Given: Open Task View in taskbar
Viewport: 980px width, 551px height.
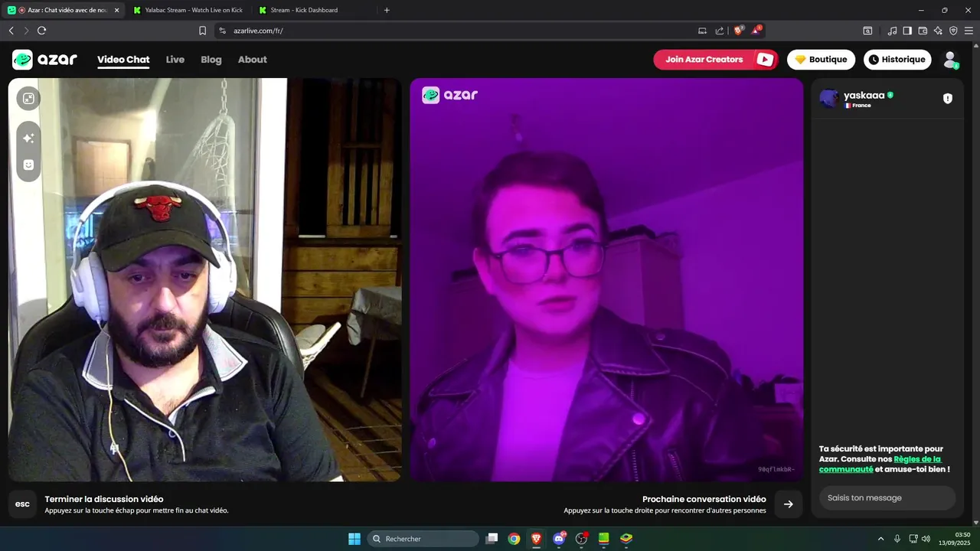Looking at the screenshot, I should point(492,539).
